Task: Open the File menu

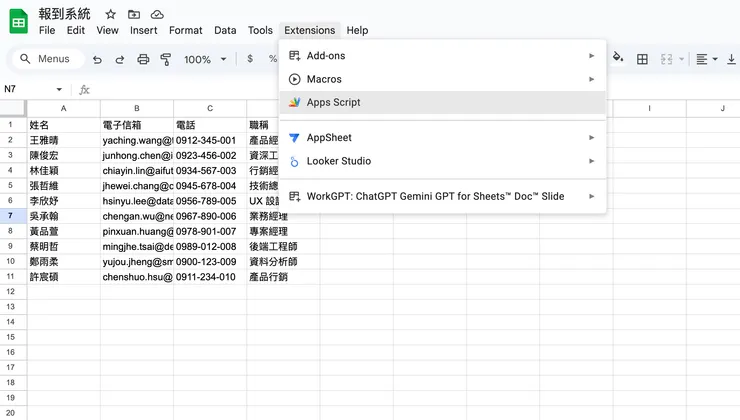Action: tap(47, 31)
